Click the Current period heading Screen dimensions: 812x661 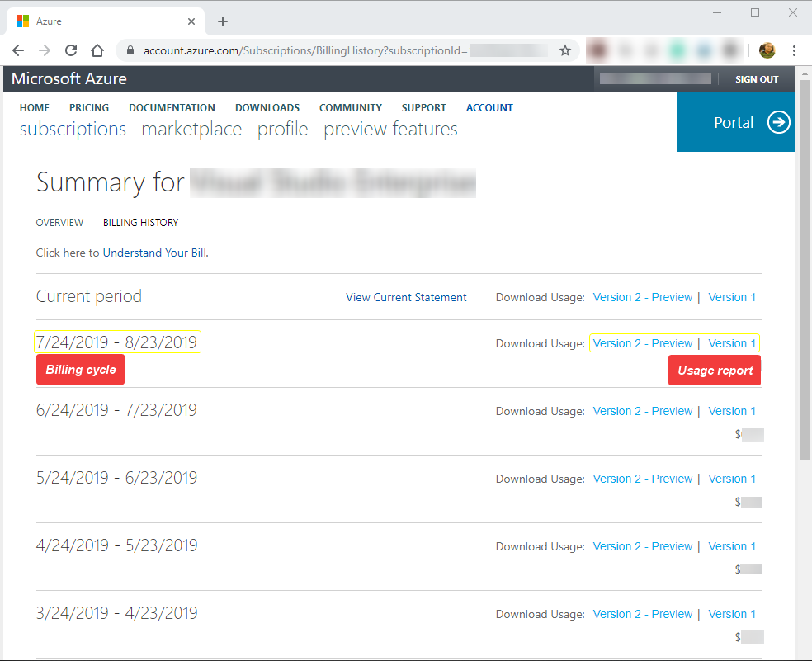coord(88,297)
